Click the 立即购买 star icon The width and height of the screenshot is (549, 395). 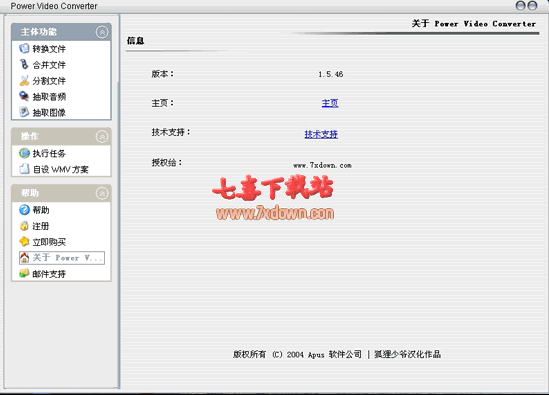(24, 242)
